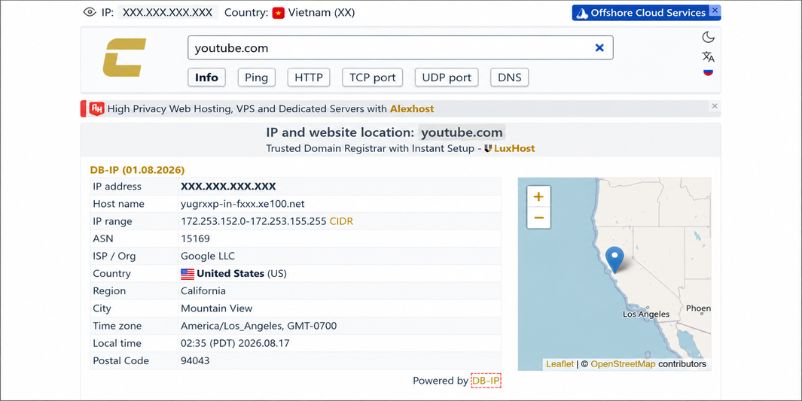The height and width of the screenshot is (401, 802).
Task: Select the Mountain View city value
Action: click(x=216, y=308)
